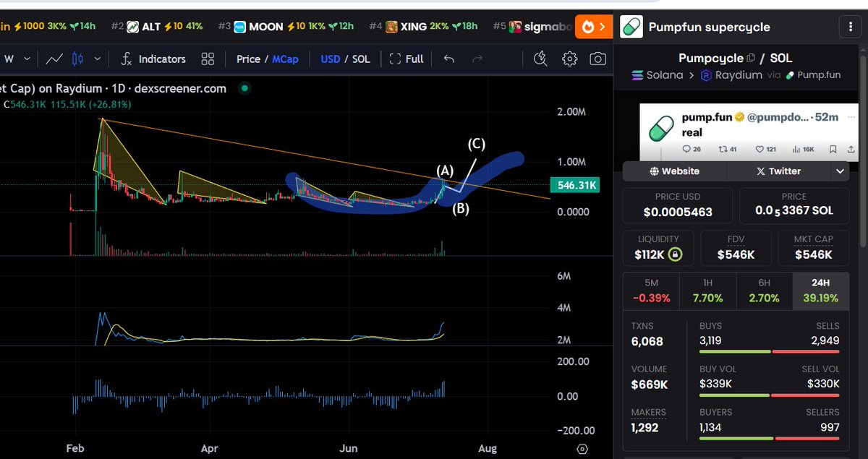
Task: Click the FDV $546K box
Action: point(736,248)
